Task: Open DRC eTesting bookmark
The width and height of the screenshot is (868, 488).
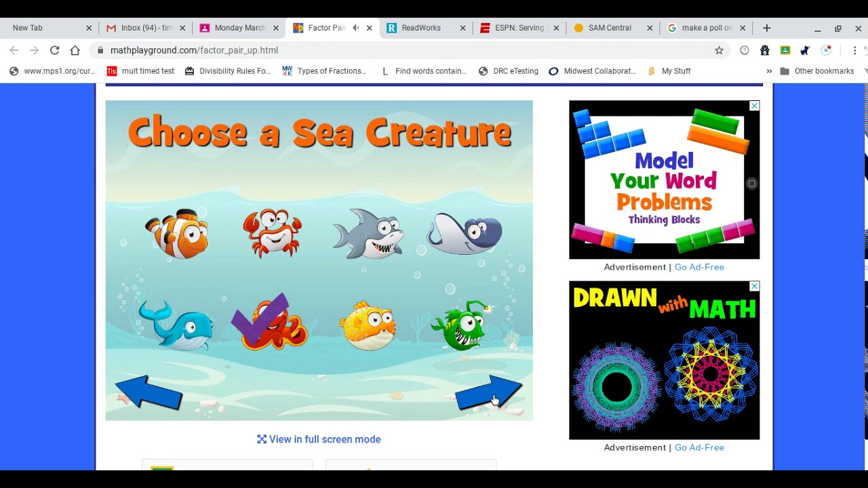Action: (508, 70)
